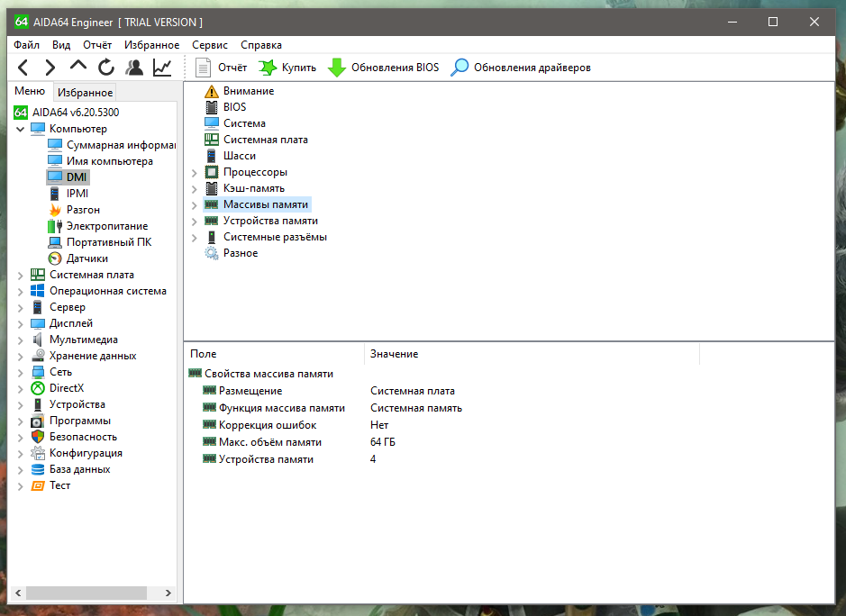Screen dimensions: 846x616
Task: Expand the Системная плата tree node
Action: pos(21,275)
